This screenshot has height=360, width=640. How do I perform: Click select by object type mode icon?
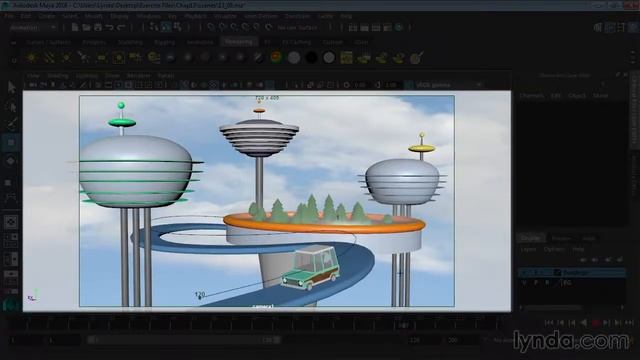click(165, 27)
